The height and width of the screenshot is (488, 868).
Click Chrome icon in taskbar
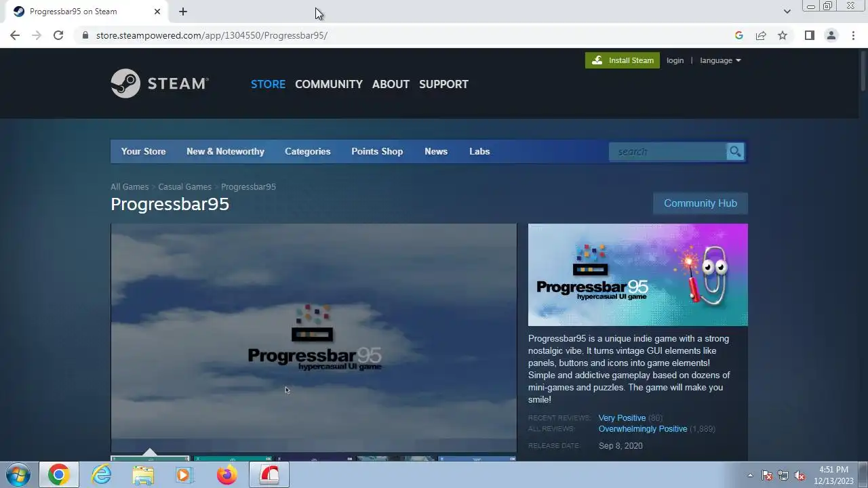59,475
